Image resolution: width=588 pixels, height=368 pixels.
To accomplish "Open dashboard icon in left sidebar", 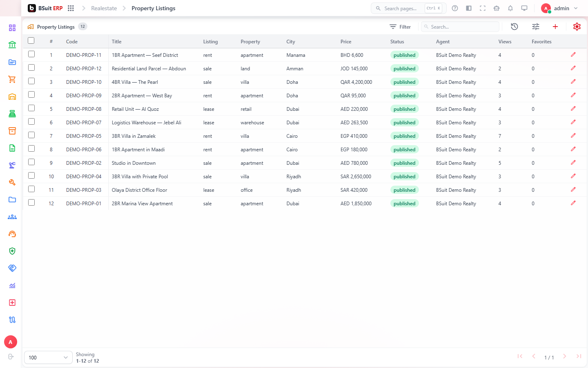I will [12, 28].
